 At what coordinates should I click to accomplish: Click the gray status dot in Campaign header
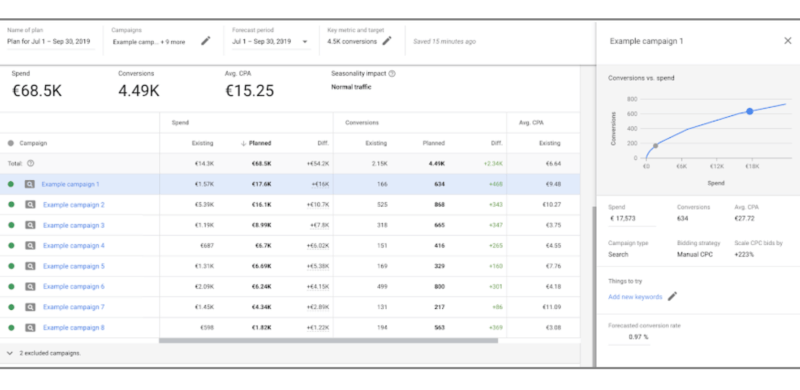(11, 143)
